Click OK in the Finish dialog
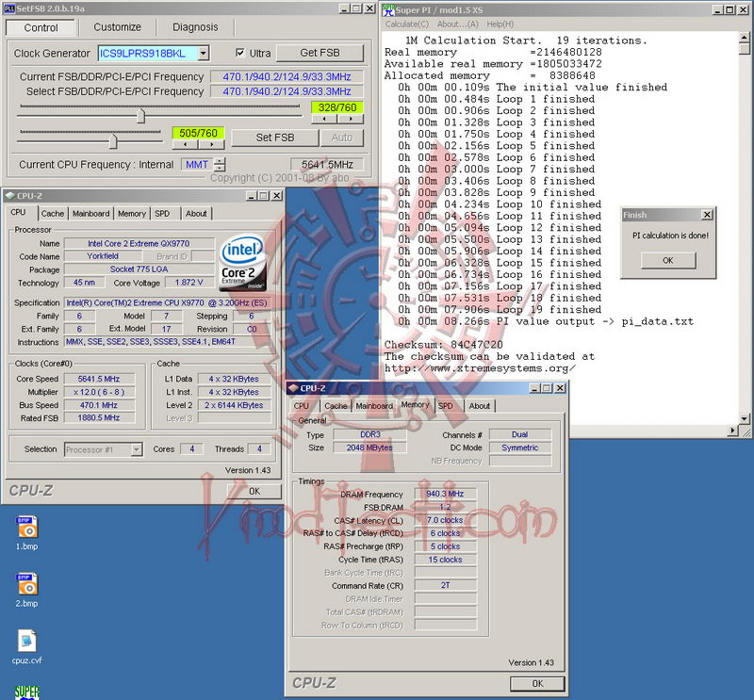This screenshot has height=700, width=754. [668, 260]
